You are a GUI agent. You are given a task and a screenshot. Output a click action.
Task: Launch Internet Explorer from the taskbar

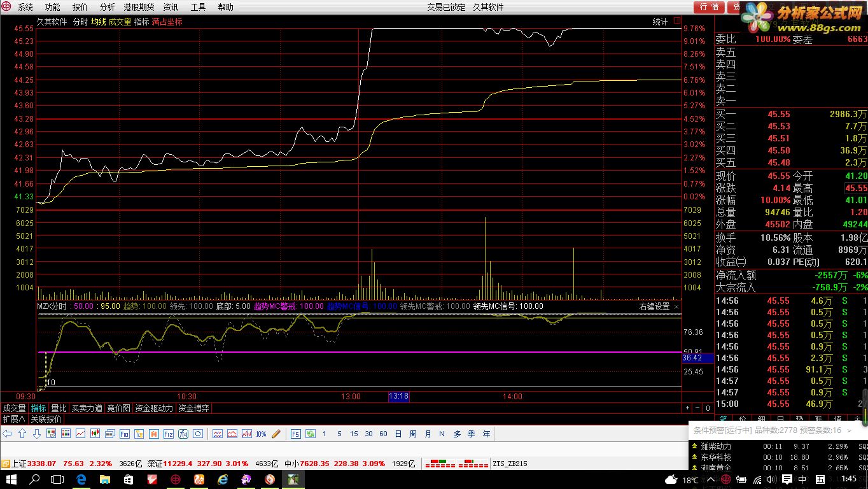point(222,479)
